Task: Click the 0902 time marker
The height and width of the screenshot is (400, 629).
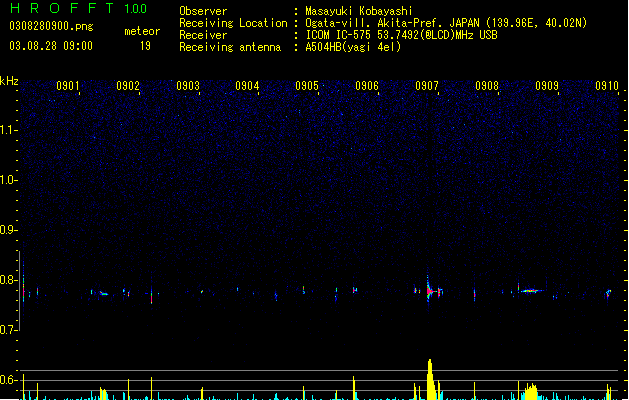Action: [128, 86]
